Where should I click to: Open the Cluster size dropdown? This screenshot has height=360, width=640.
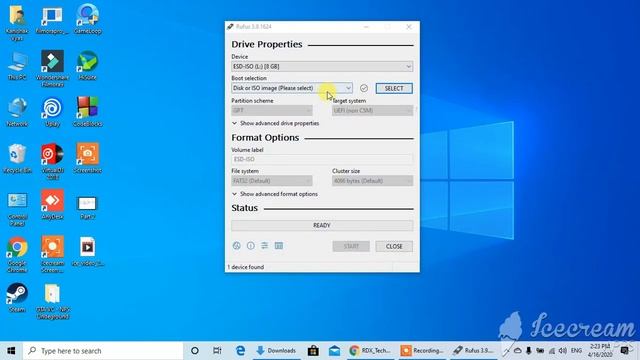point(372,181)
